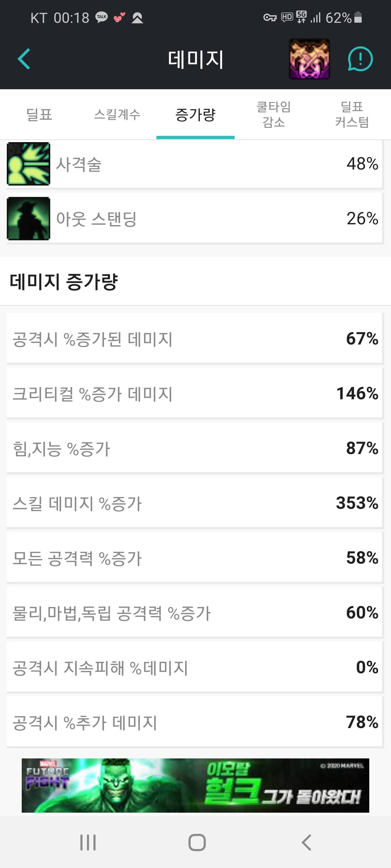391x868 pixels.
Task: Tap the 크리티컬 %증가 데미지 row
Action: [195, 393]
